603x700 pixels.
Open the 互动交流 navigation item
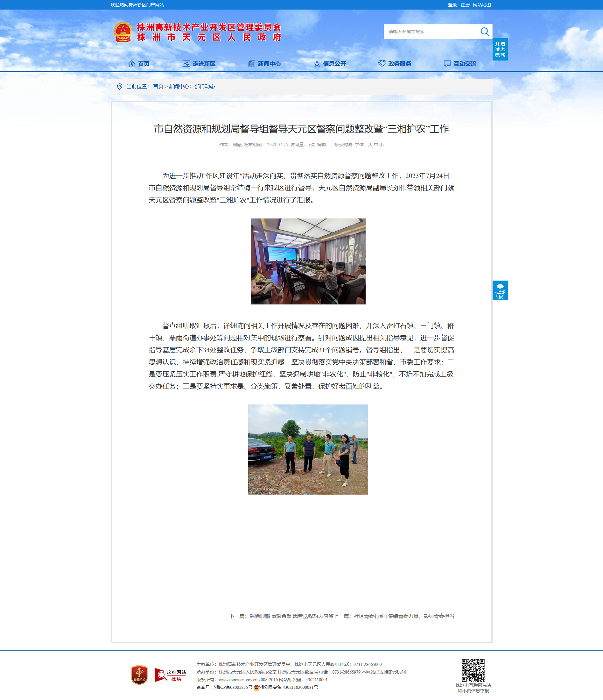tap(460, 63)
